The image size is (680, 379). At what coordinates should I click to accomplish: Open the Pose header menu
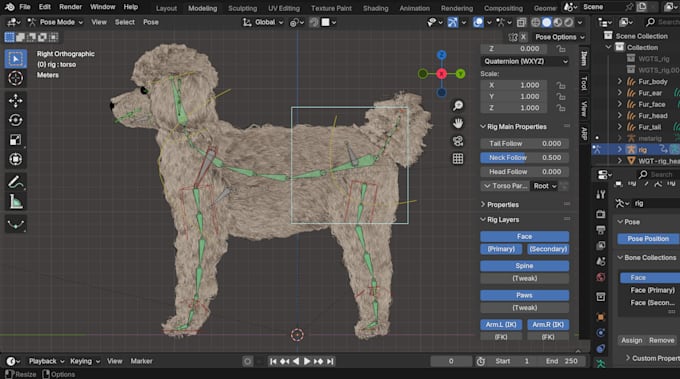click(150, 22)
